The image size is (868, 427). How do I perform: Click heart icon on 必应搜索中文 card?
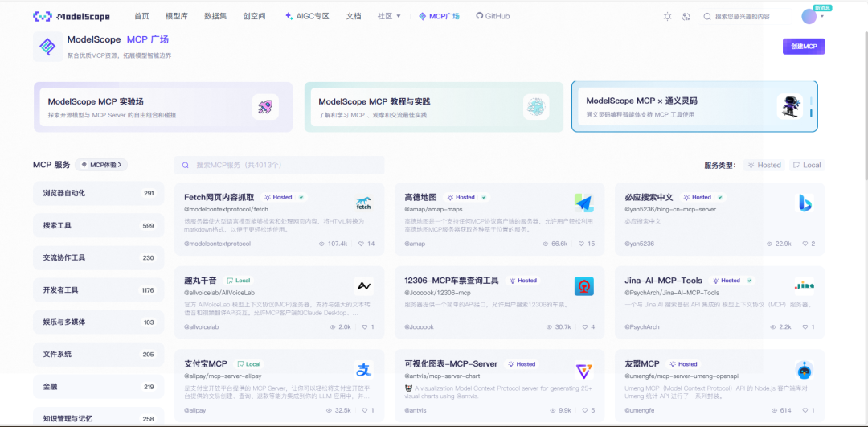(x=805, y=244)
